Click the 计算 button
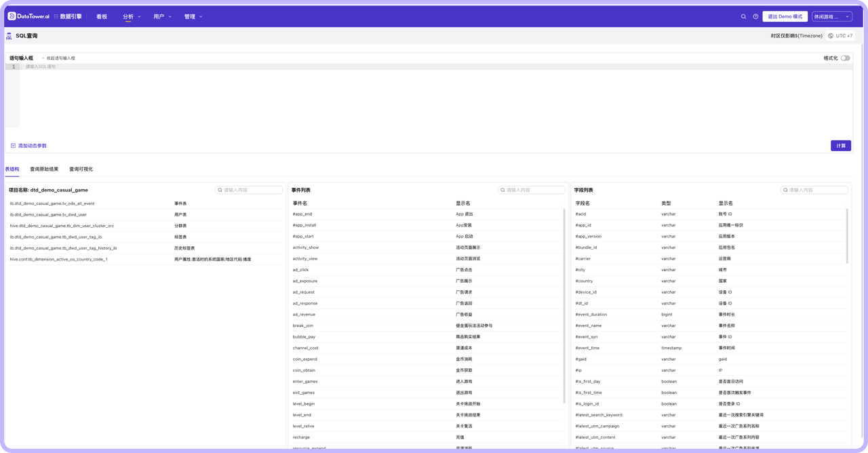This screenshot has height=453, width=868. 840,146
